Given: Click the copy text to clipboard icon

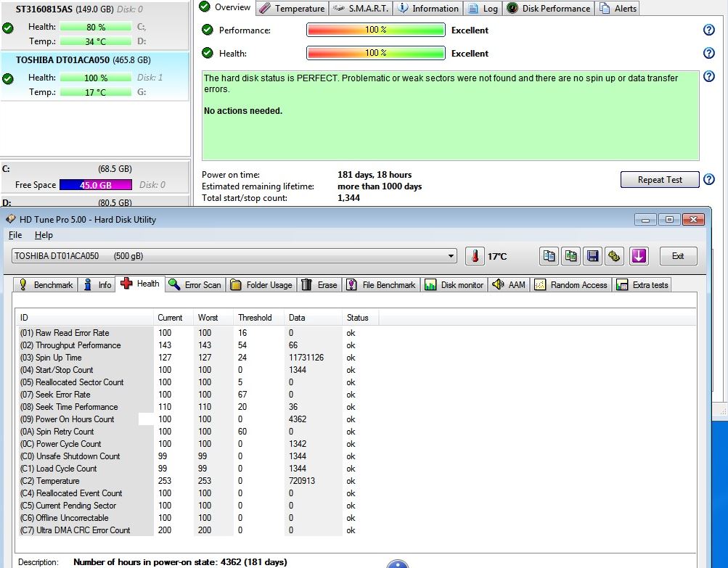Looking at the screenshot, I should point(549,256).
